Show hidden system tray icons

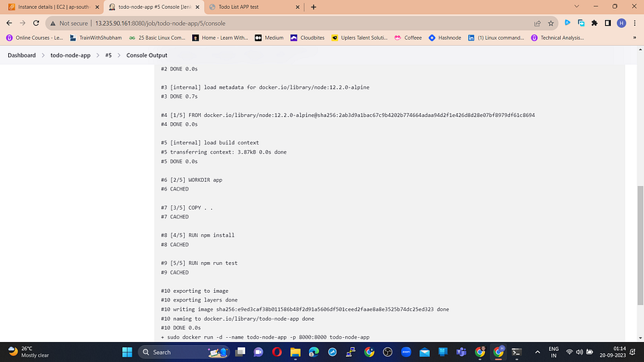(537, 352)
